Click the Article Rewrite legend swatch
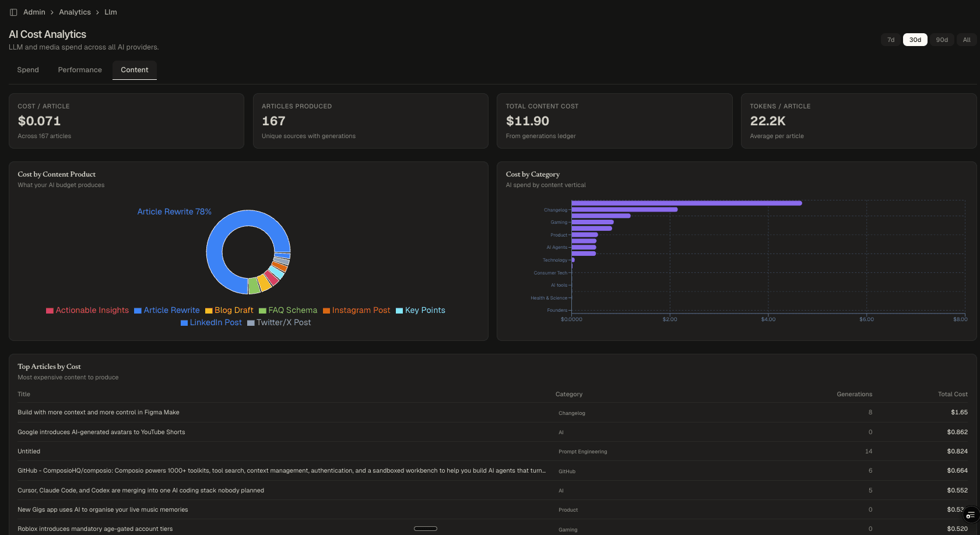This screenshot has width=980, height=535. click(x=138, y=311)
